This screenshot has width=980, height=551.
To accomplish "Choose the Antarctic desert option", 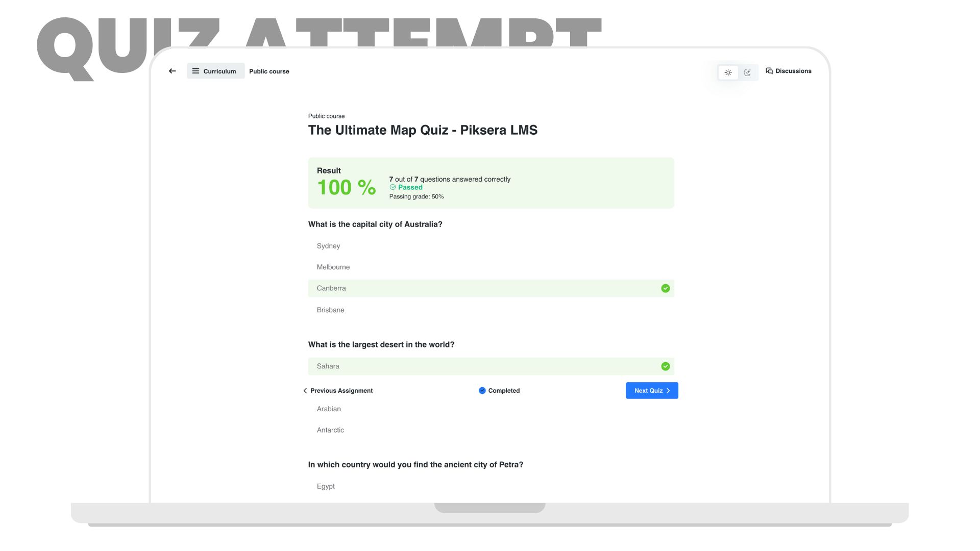I will (x=491, y=430).
